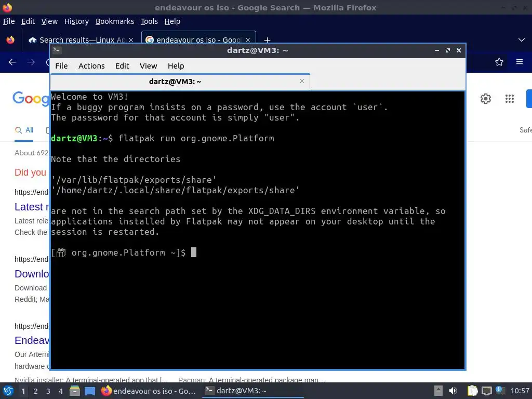Open Firefox Bookmarks menu

[115, 21]
